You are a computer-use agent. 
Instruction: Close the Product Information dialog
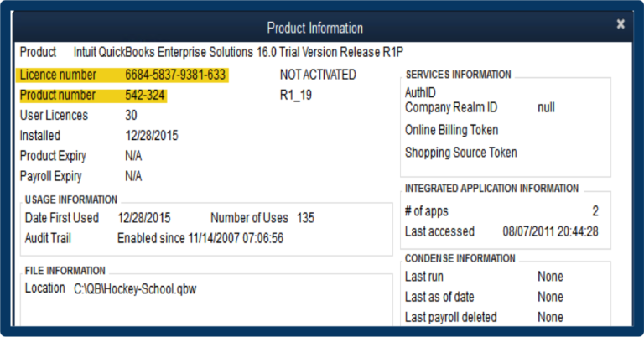[621, 24]
